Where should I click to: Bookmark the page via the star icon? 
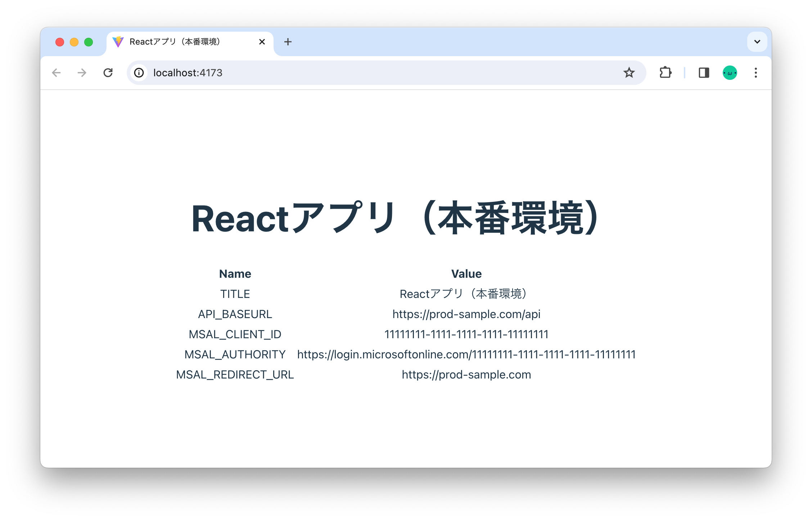pyautogui.click(x=629, y=73)
